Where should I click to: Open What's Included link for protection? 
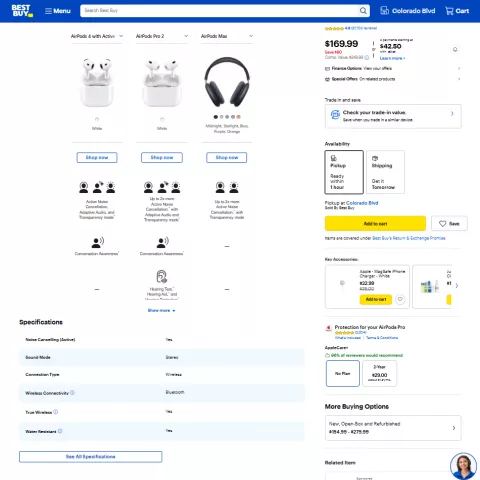click(348, 338)
